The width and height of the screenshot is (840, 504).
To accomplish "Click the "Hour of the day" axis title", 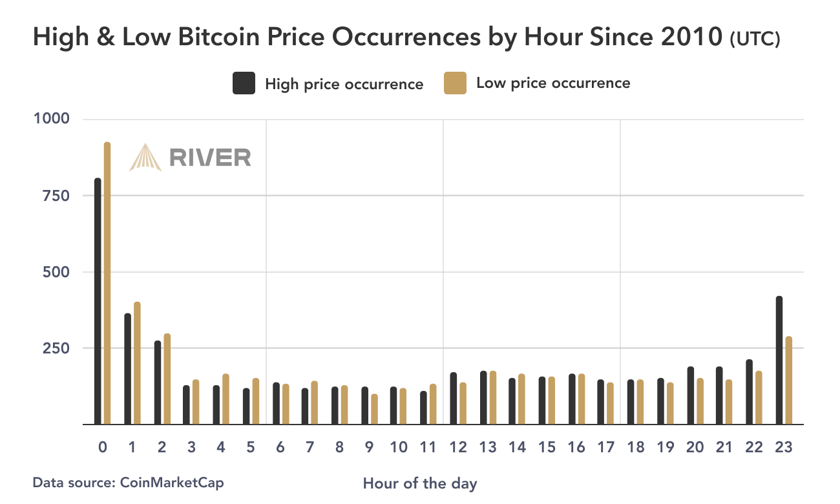I will point(420,483).
